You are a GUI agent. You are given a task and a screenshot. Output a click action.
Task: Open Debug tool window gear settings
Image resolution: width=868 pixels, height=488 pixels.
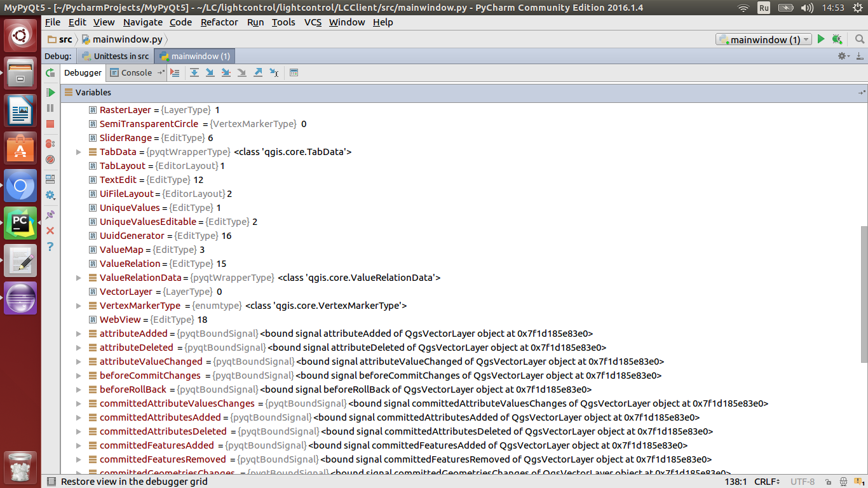coord(844,56)
